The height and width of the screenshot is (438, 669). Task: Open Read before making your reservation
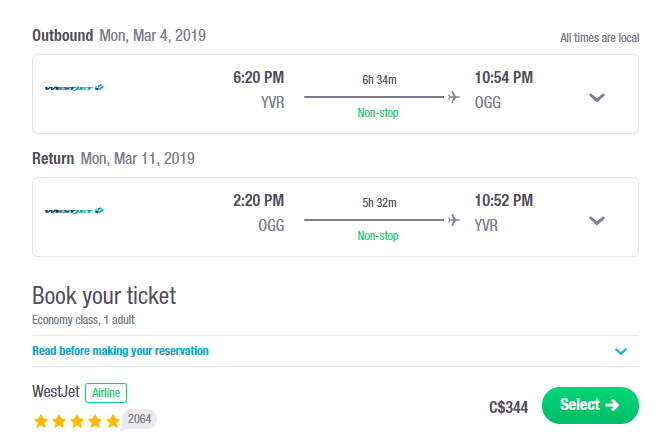[x=120, y=351]
